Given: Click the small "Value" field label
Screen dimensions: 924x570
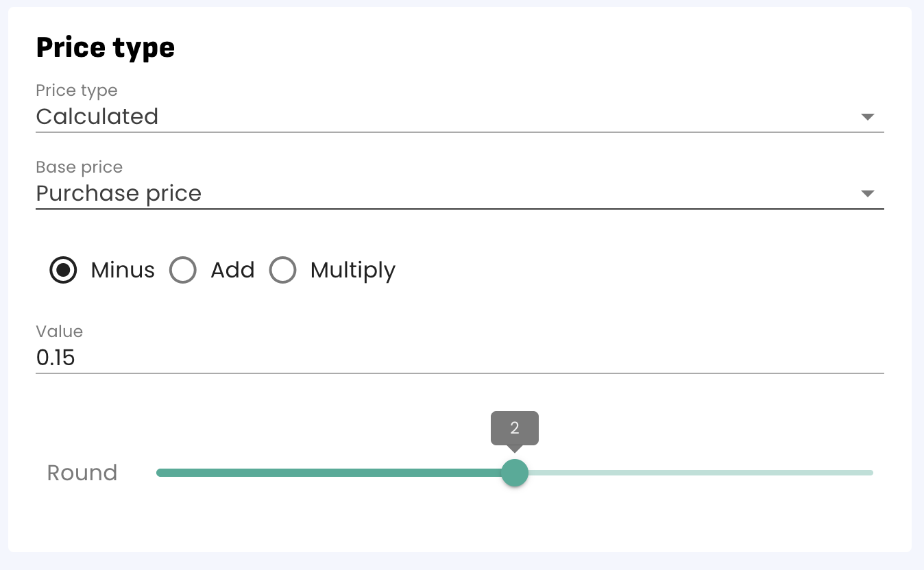Looking at the screenshot, I should tap(59, 332).
